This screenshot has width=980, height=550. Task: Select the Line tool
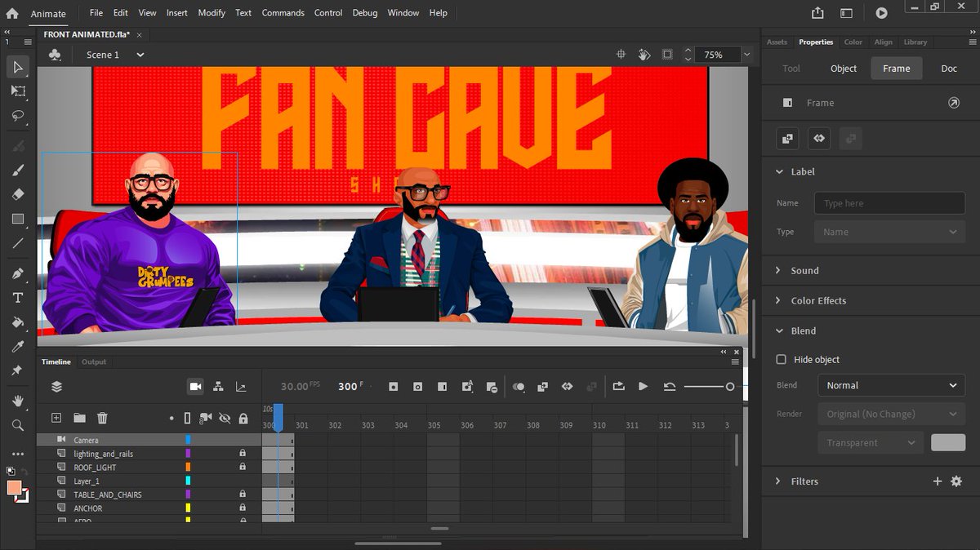[18, 243]
